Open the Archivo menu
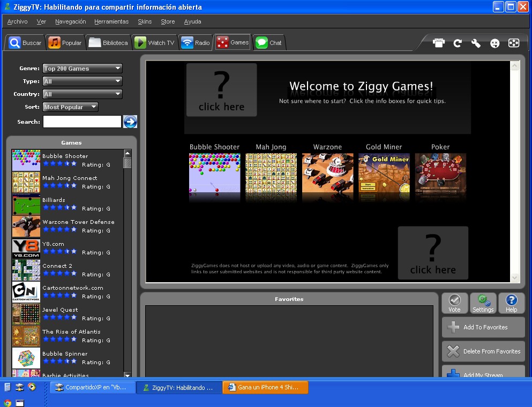 pyautogui.click(x=17, y=21)
